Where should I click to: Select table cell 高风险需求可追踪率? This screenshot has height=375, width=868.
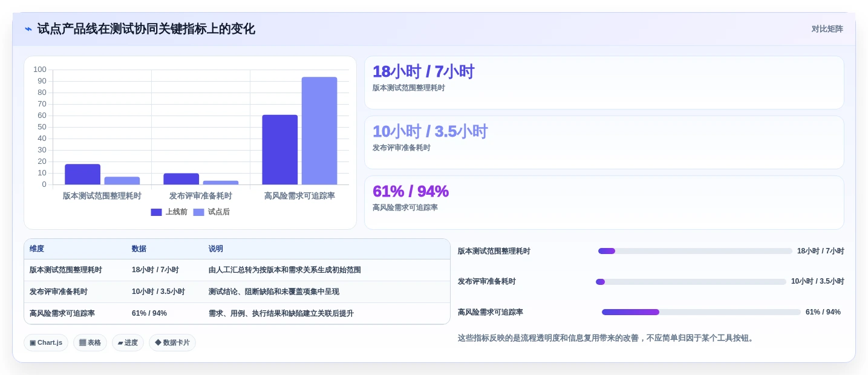[x=62, y=313]
